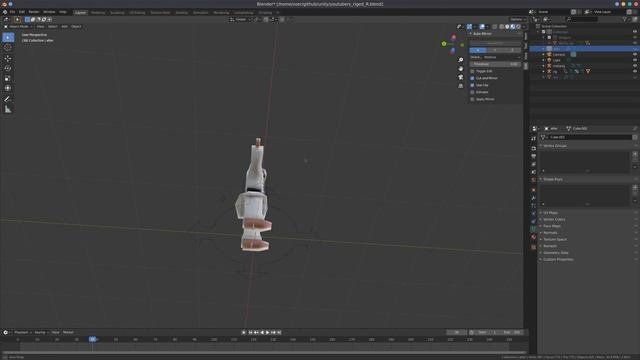Uncheck the Use Clip checkbox
The image size is (640, 360).
[x=472, y=85]
